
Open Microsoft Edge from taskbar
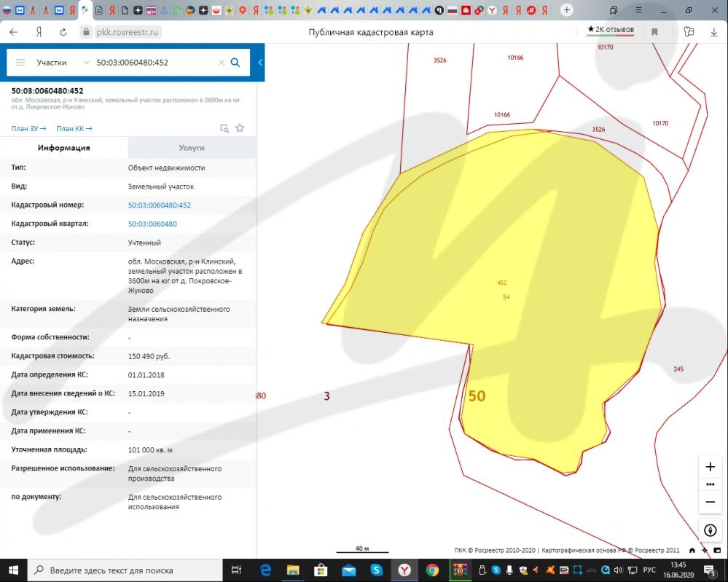click(x=265, y=570)
